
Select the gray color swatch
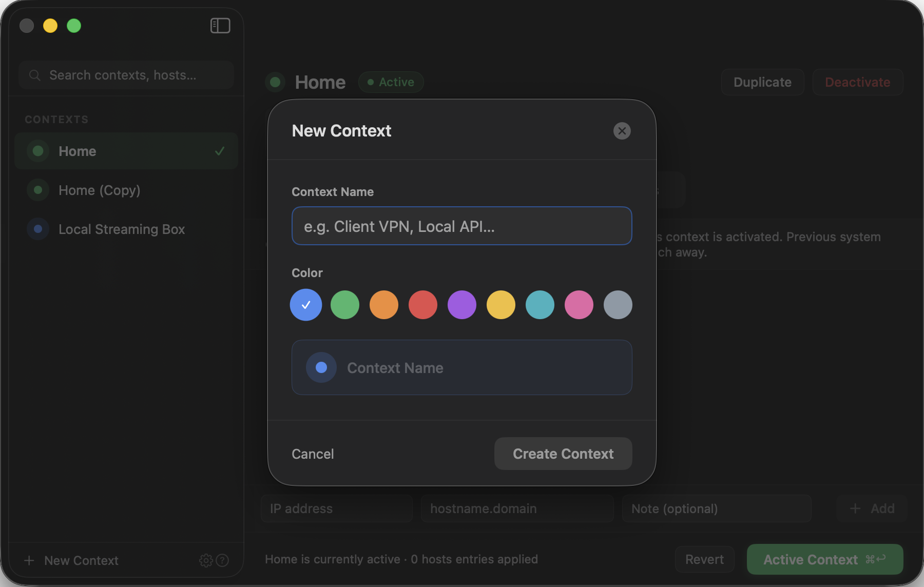tap(618, 305)
